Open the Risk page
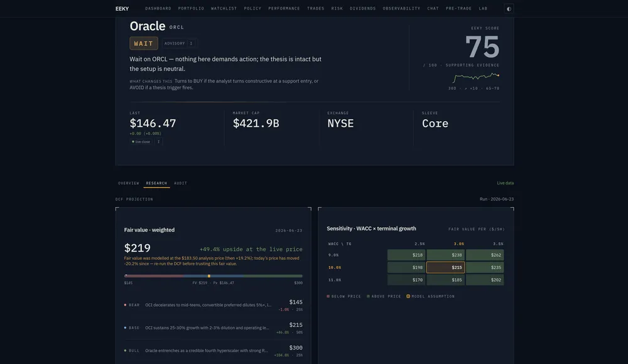Screen dimensions: 628x364 click(337, 8)
